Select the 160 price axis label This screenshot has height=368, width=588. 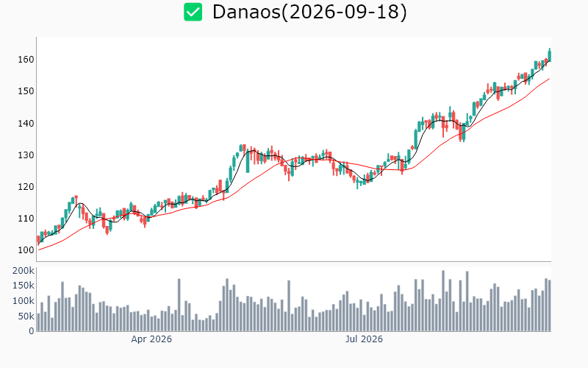point(26,60)
